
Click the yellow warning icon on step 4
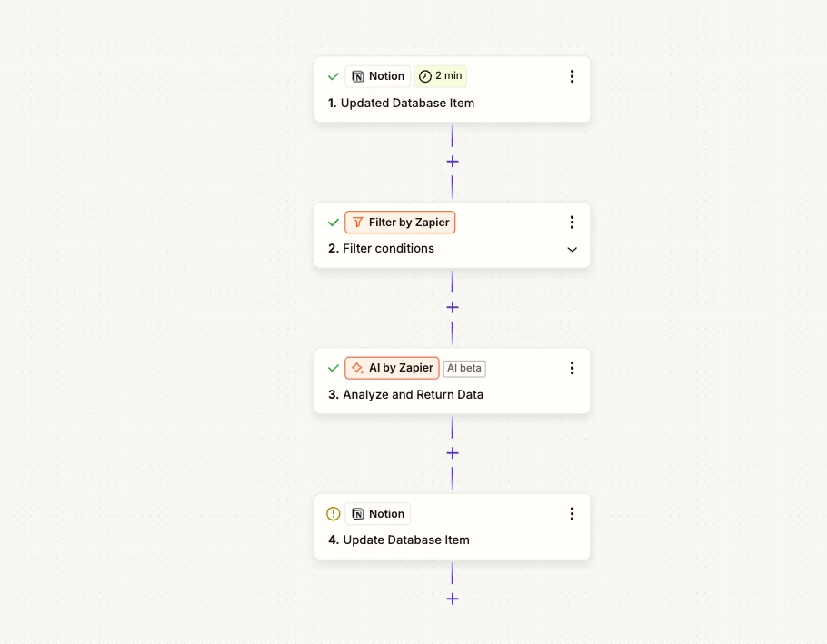[x=334, y=514]
